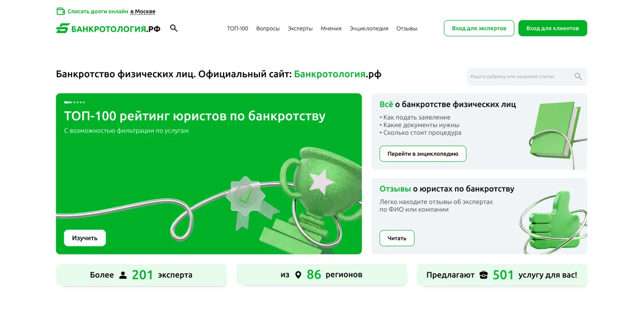Select the last carousel slide indicator dot

coord(84,102)
